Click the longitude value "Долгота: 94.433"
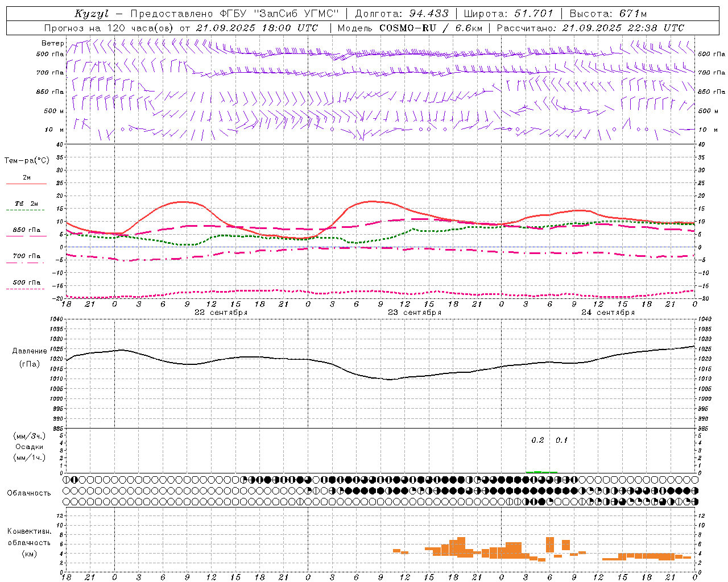This screenshot has height=582, width=728. point(402,14)
